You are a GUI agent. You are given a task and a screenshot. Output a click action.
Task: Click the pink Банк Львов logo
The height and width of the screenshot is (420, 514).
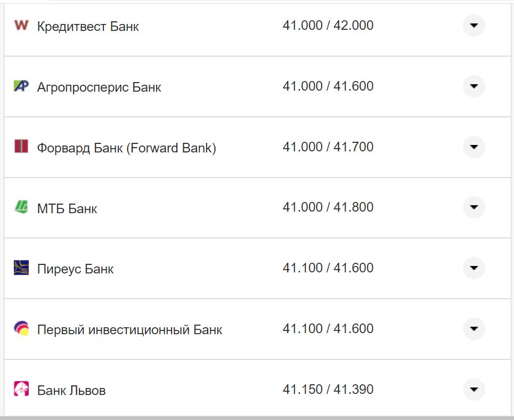[x=20, y=389]
